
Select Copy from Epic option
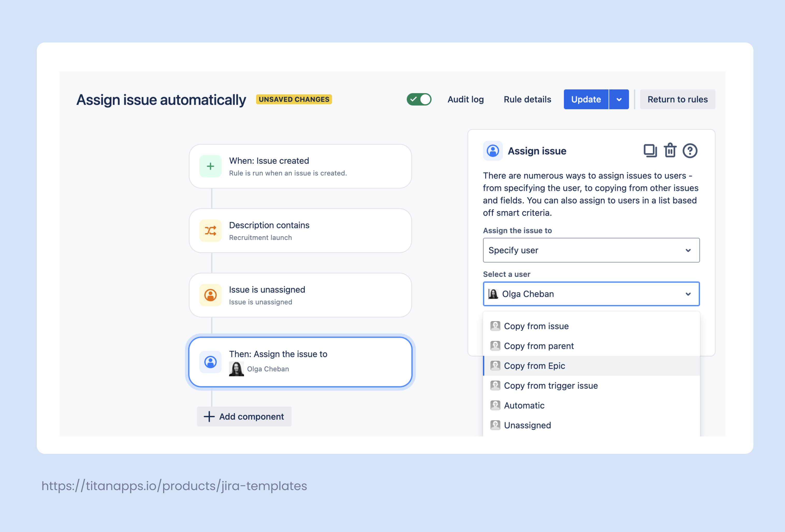534,366
